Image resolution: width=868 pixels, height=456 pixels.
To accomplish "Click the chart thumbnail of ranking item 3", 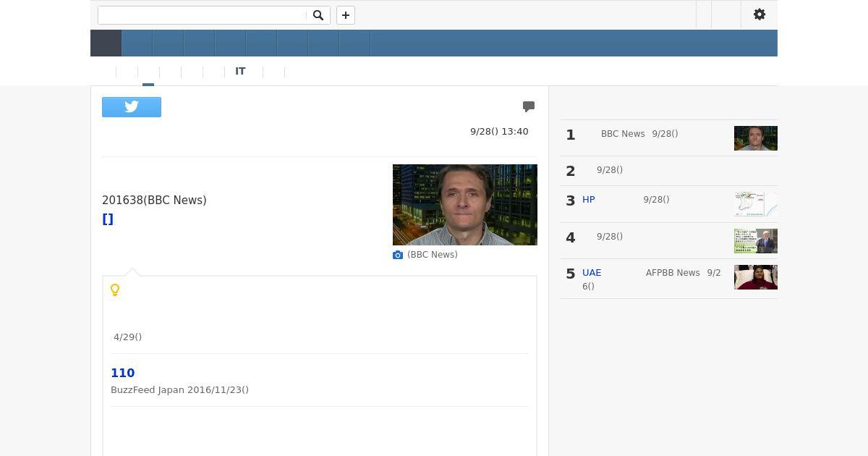I will [x=756, y=204].
